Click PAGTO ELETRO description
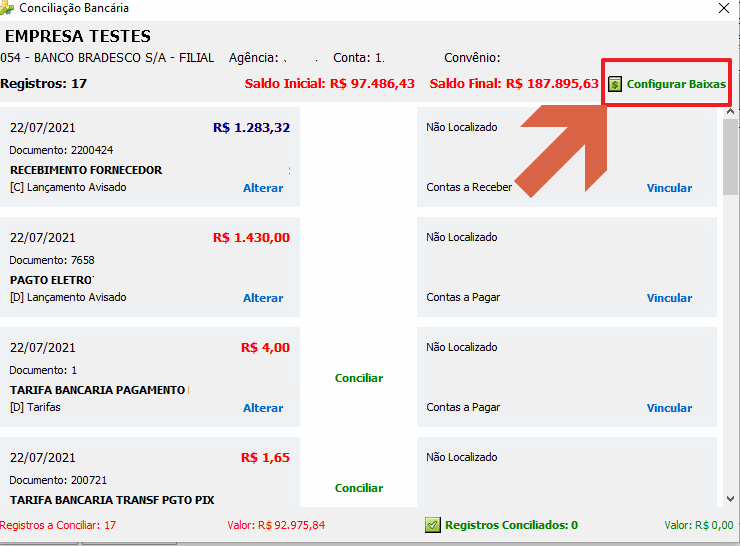The width and height of the screenshot is (740, 546). coord(51,280)
